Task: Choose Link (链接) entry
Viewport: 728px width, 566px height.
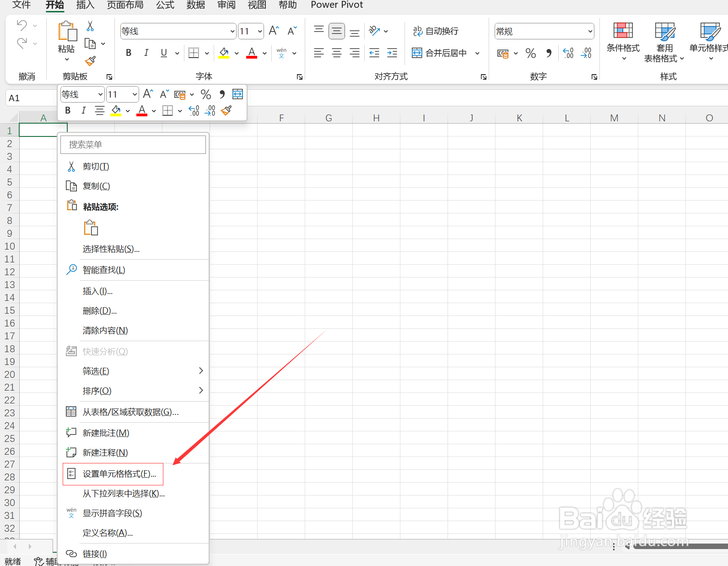Action: [95, 554]
